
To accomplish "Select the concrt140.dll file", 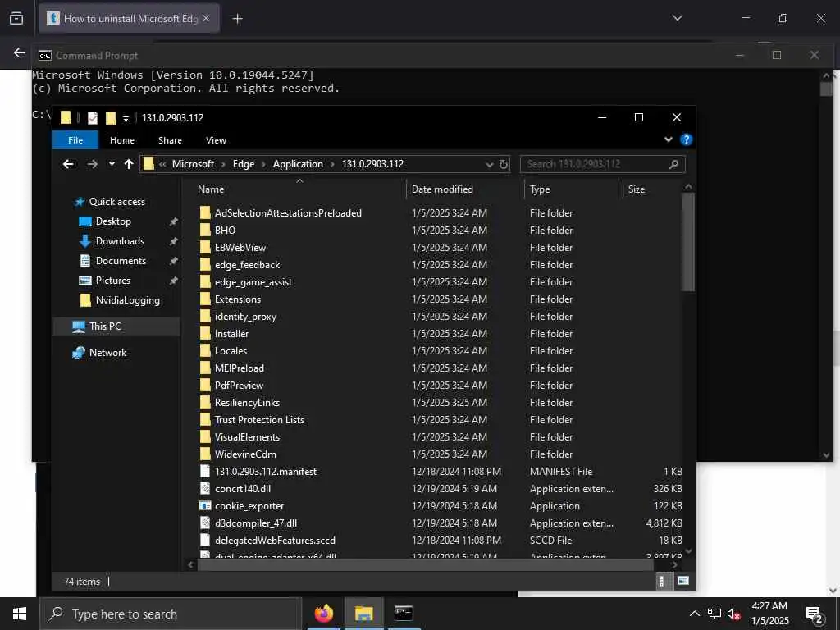I will [x=243, y=489].
